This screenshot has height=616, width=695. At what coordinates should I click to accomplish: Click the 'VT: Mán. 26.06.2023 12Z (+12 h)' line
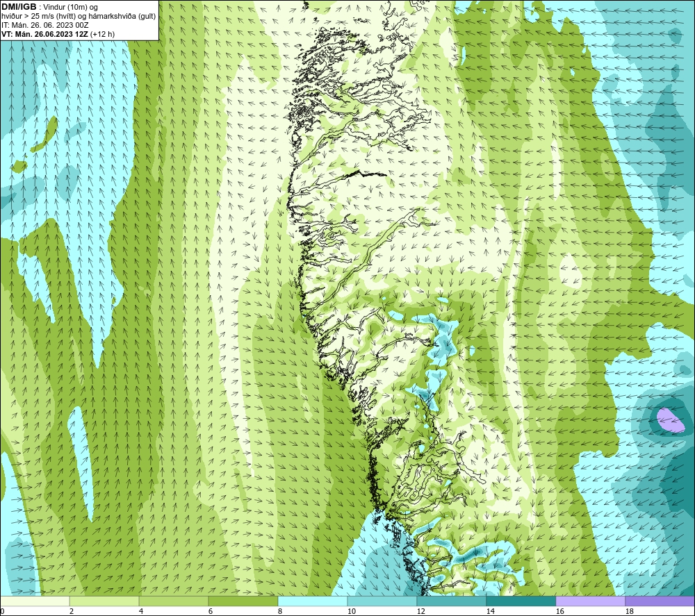click(x=58, y=34)
